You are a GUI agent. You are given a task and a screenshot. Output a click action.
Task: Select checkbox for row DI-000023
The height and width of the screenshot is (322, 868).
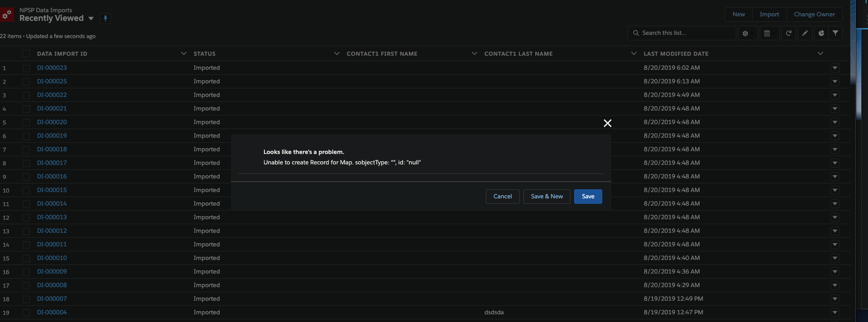pos(26,68)
